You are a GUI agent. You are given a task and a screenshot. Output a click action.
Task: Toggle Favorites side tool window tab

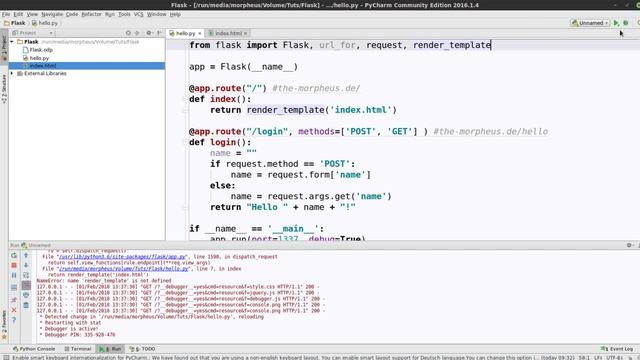pos(4,325)
